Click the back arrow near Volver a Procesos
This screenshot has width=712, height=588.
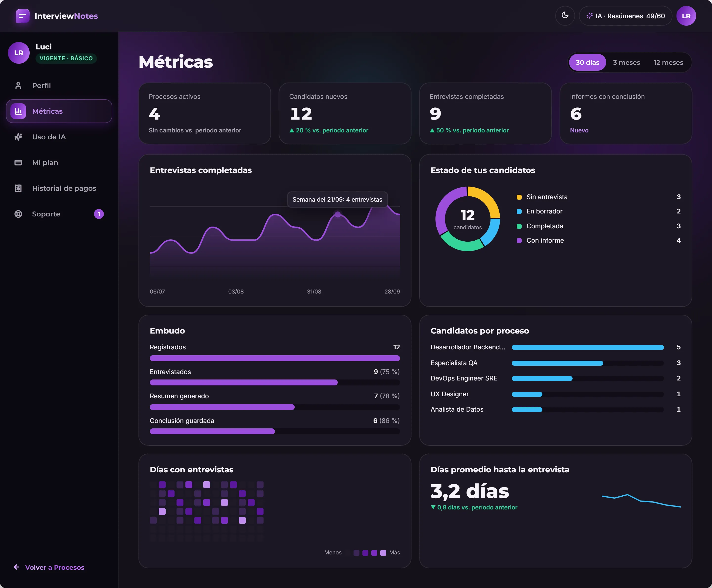pos(16,567)
